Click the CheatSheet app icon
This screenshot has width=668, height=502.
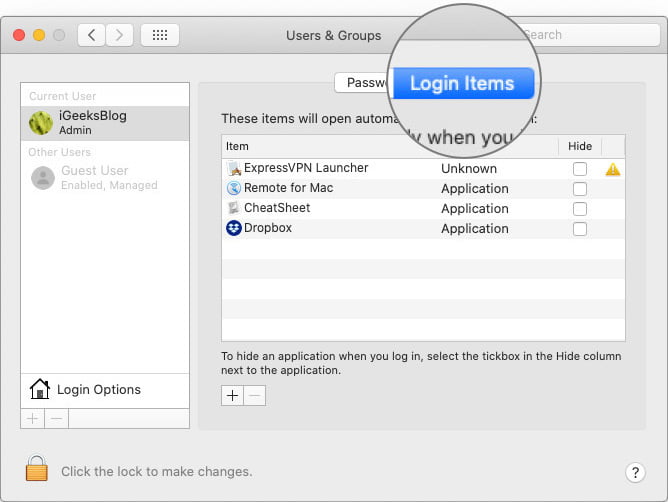[x=234, y=208]
